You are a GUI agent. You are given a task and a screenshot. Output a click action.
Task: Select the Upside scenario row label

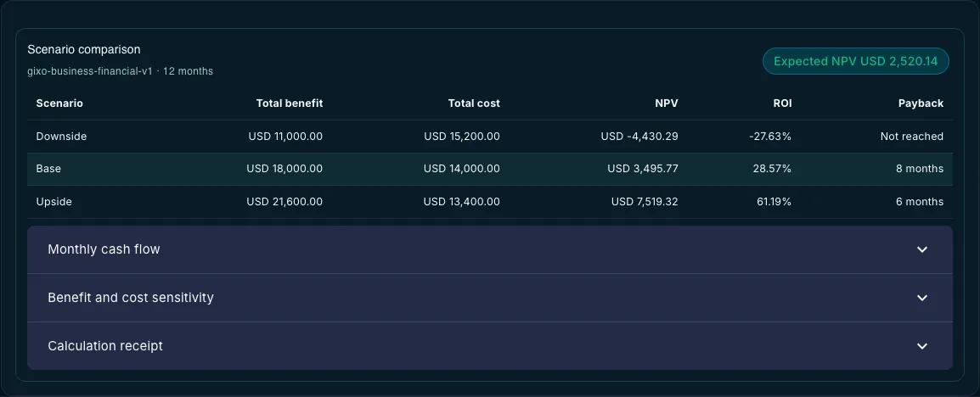(54, 202)
